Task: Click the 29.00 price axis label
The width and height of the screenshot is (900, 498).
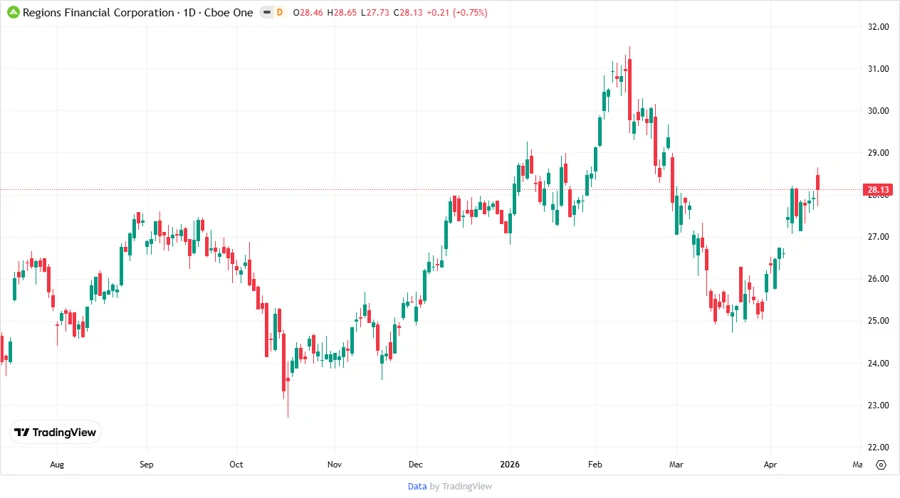Action: click(878, 153)
